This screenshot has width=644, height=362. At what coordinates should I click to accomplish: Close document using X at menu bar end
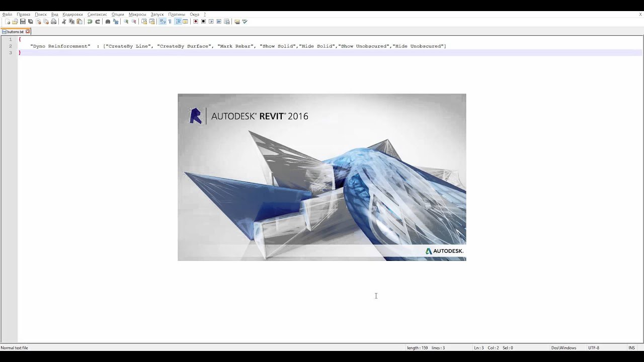click(640, 15)
